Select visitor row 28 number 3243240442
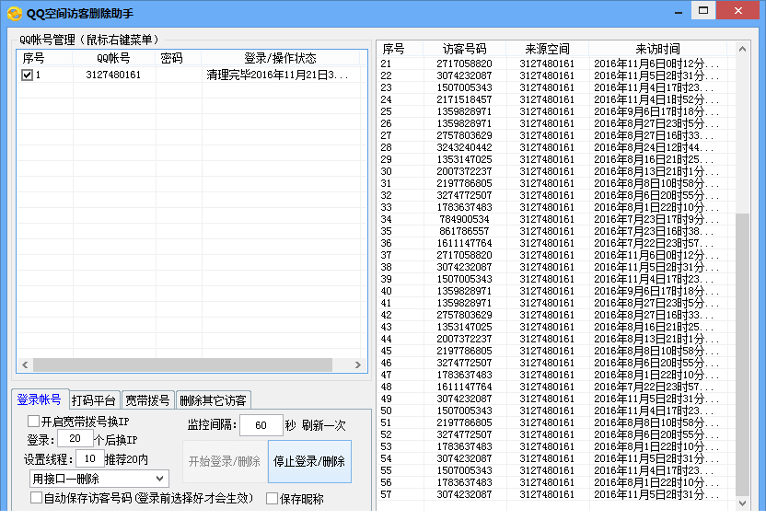Viewport: 766px width, 532px height. click(464, 147)
